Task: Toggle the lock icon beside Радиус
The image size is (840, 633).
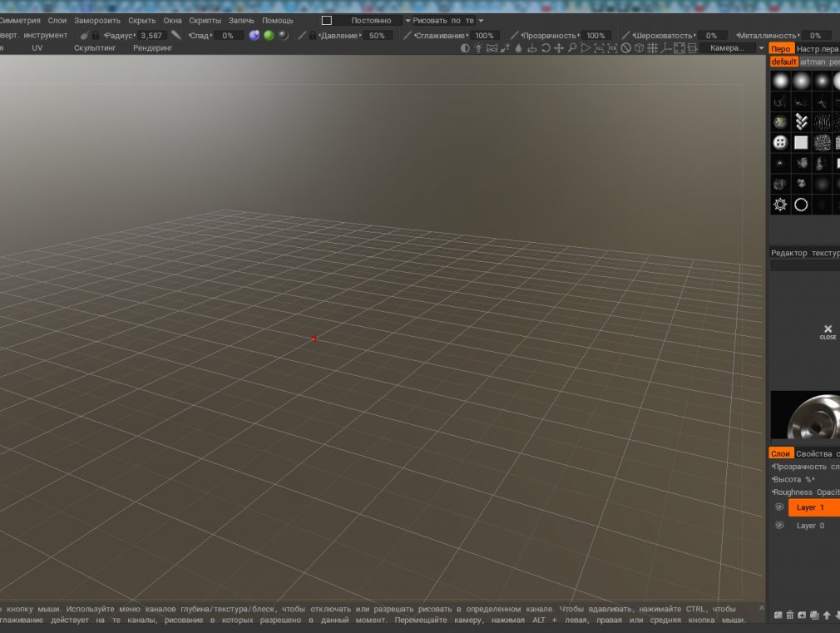Action: (x=96, y=36)
